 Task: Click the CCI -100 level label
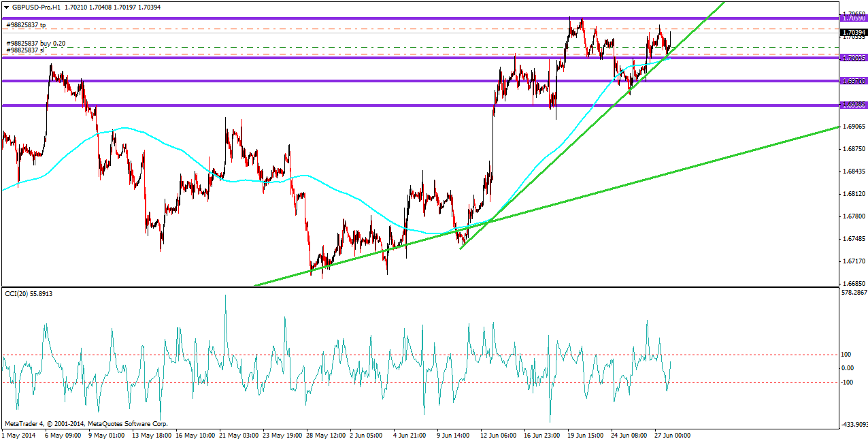coord(848,382)
